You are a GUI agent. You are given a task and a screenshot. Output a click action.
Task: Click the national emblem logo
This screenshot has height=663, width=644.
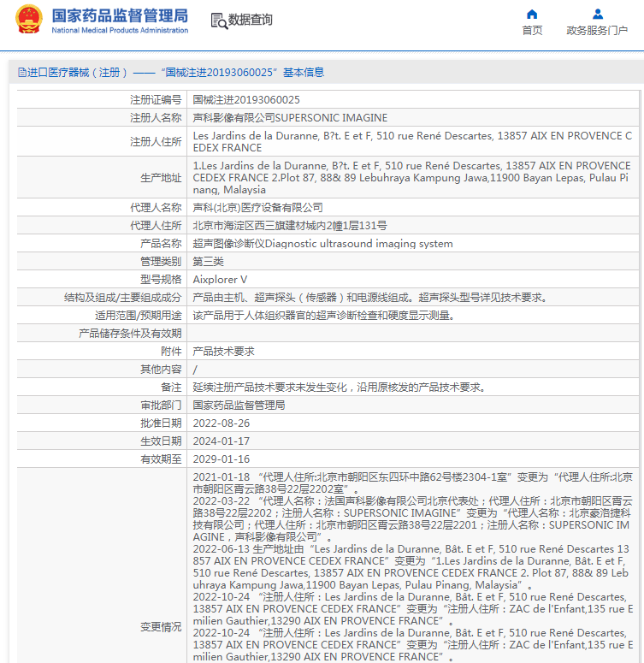click(x=28, y=20)
